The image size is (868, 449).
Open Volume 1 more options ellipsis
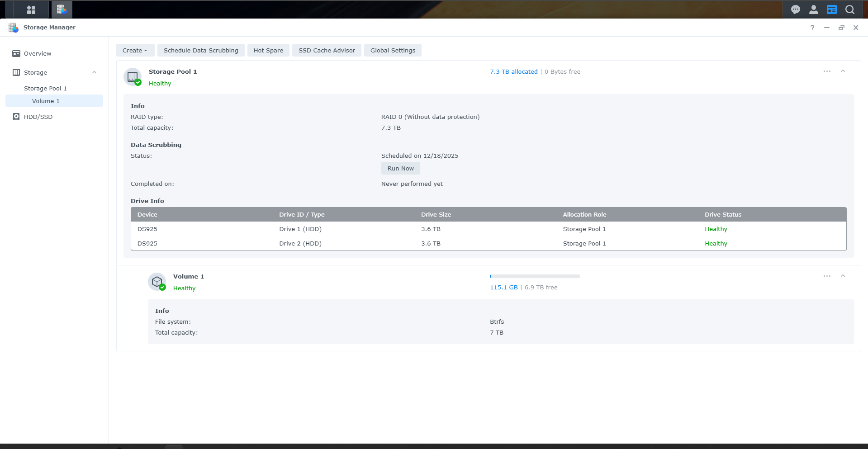tap(827, 276)
